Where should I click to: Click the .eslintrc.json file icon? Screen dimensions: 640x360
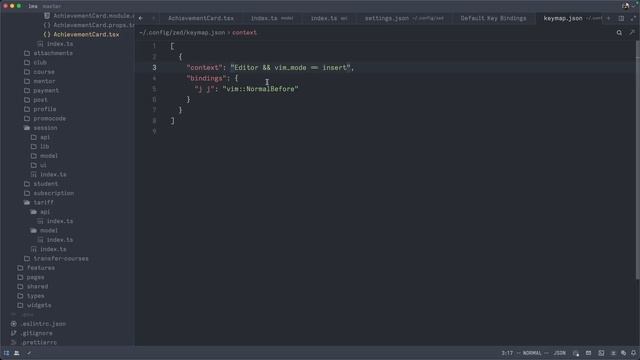(x=13, y=324)
